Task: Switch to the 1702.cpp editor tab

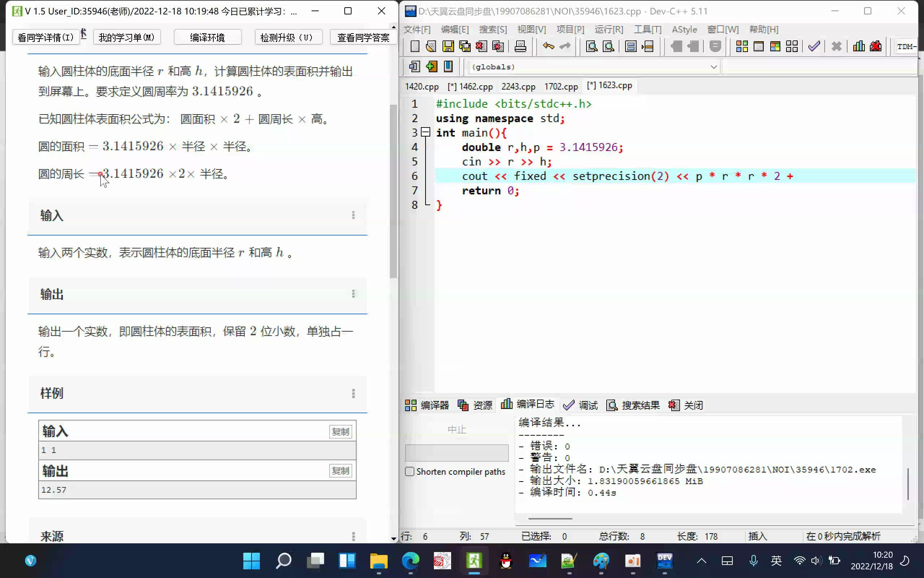Action: click(x=561, y=87)
